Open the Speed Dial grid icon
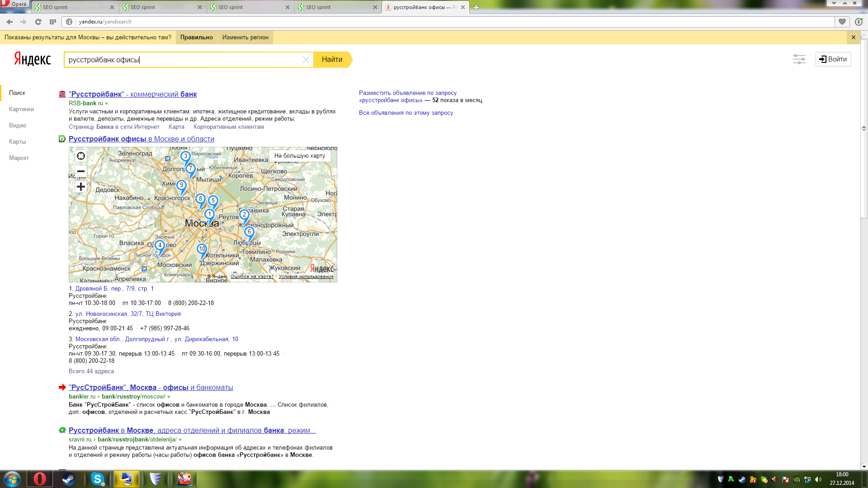 [52, 22]
